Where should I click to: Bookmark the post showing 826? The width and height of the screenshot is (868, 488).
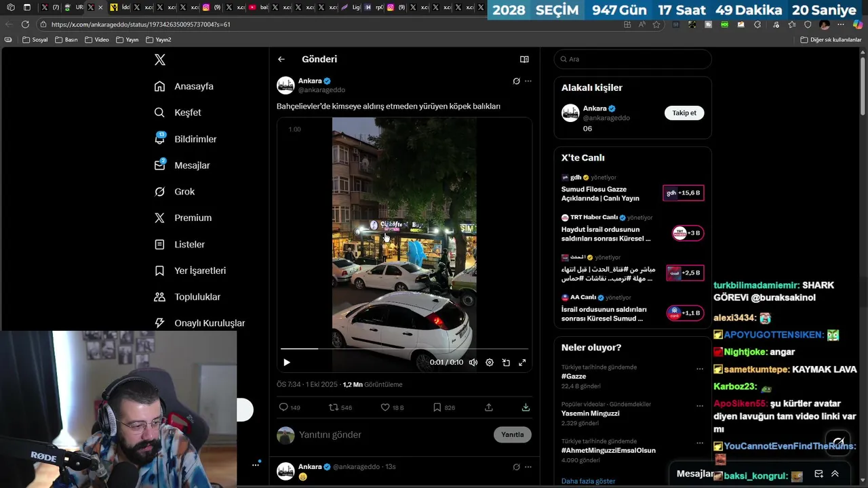click(x=444, y=407)
